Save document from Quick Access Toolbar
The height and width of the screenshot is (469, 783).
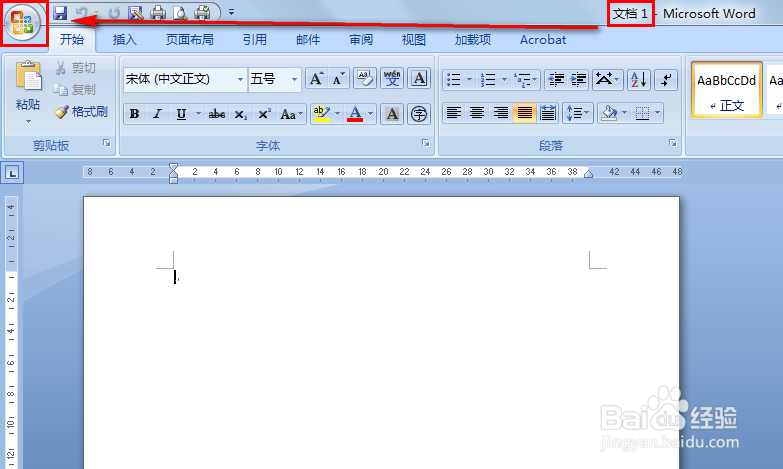pyautogui.click(x=60, y=13)
